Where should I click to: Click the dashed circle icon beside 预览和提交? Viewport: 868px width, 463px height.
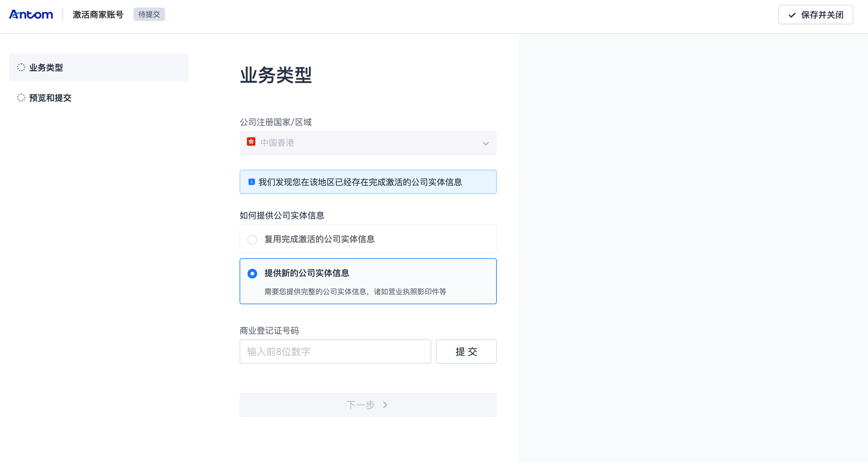pyautogui.click(x=21, y=98)
